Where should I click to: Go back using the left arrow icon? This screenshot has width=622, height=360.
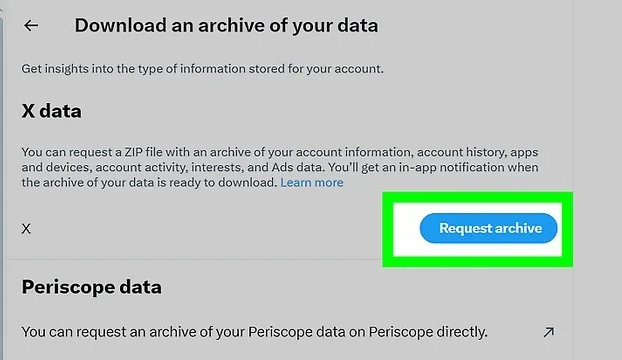tap(31, 25)
